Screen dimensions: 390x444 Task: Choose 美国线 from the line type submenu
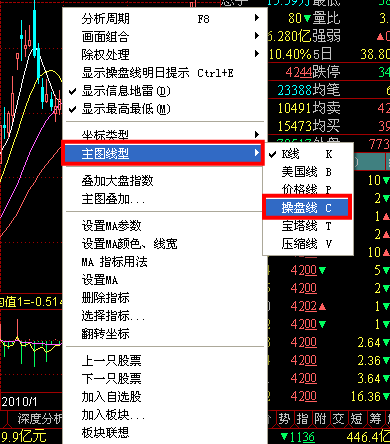[307, 172]
